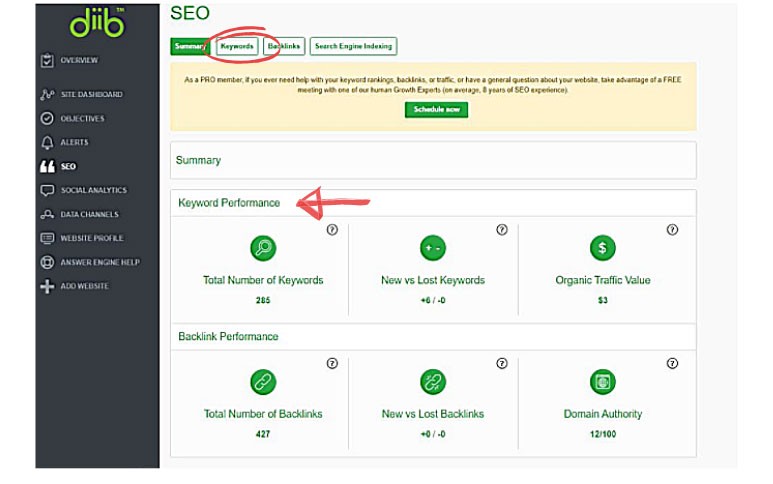Click the Backlink Performance heading

(228, 337)
